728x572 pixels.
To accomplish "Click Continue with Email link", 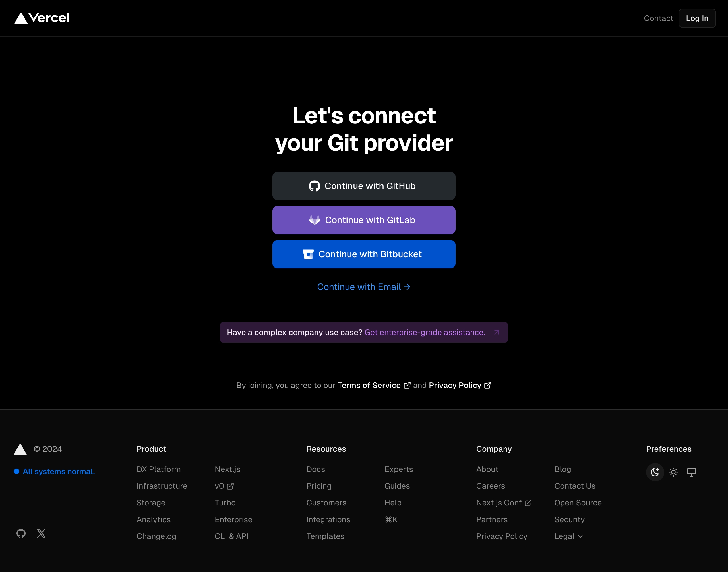I will tap(364, 287).
